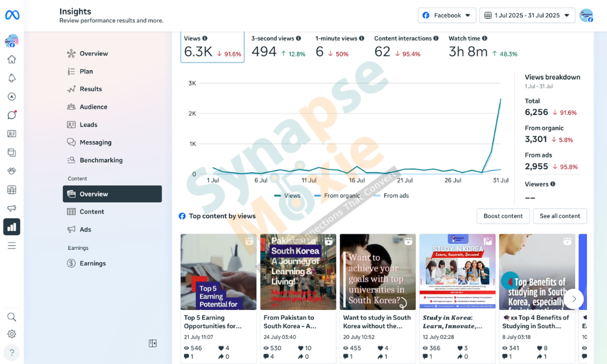Image resolution: width=607 pixels, height=364 pixels.
Task: Open the Inbox chat bubble icon
Action: pyautogui.click(x=12, y=115)
